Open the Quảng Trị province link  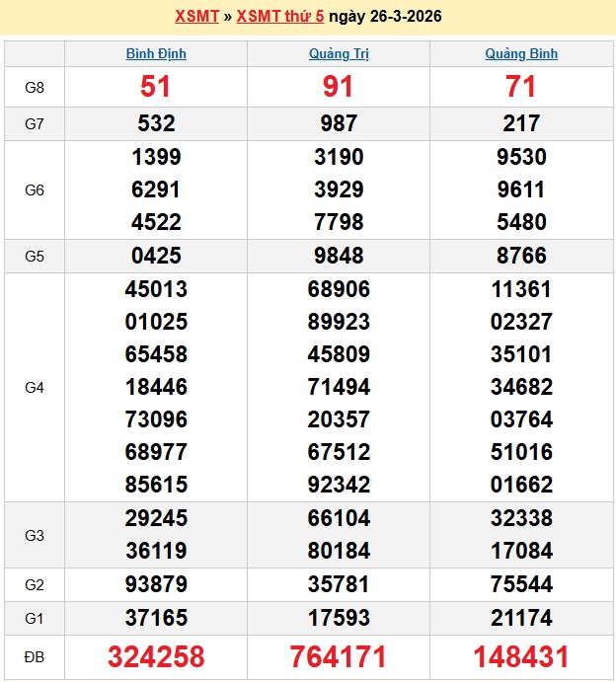[339, 54]
